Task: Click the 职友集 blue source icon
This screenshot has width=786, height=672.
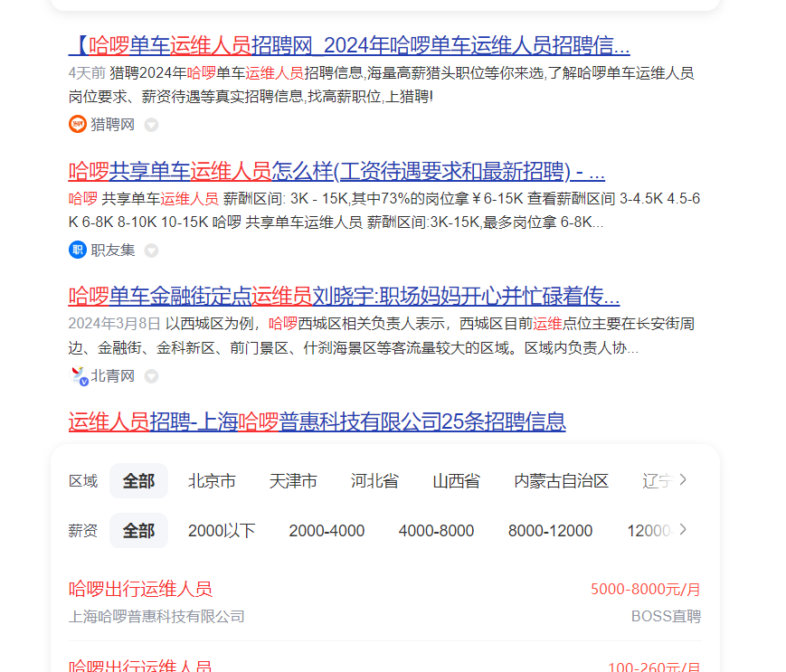Action: click(x=78, y=250)
